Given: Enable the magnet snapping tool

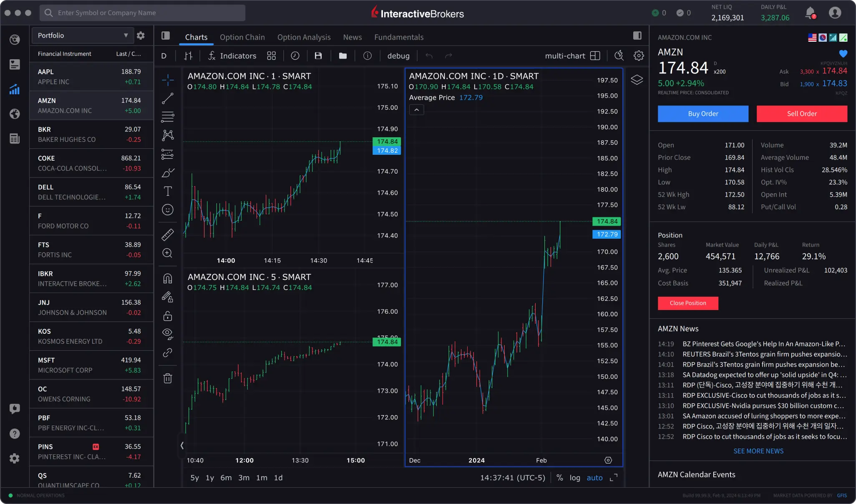Looking at the screenshot, I should (x=167, y=278).
